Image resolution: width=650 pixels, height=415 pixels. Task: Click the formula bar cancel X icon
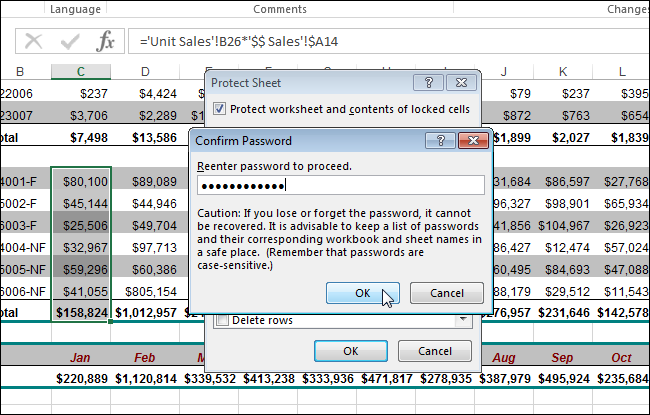pos(33,41)
